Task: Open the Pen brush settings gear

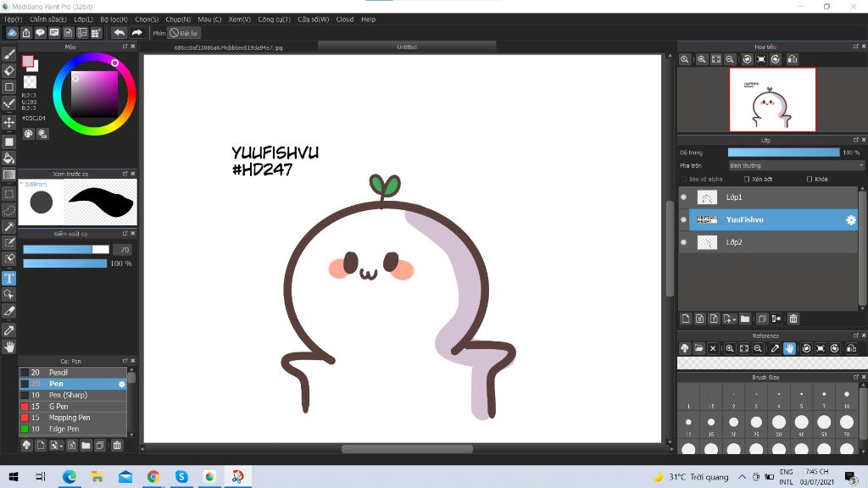Action: [122, 384]
